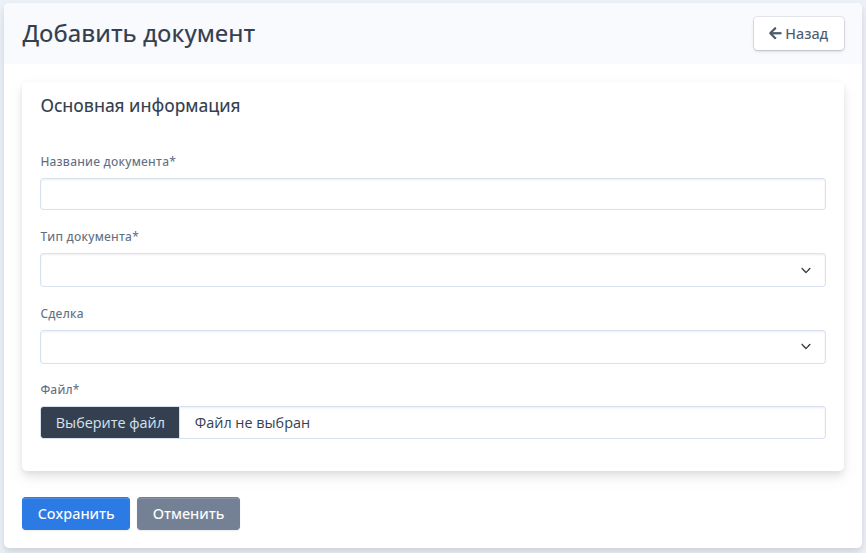Click the Основная информация section title
Viewport: 866px width, 553px height.
(x=140, y=105)
